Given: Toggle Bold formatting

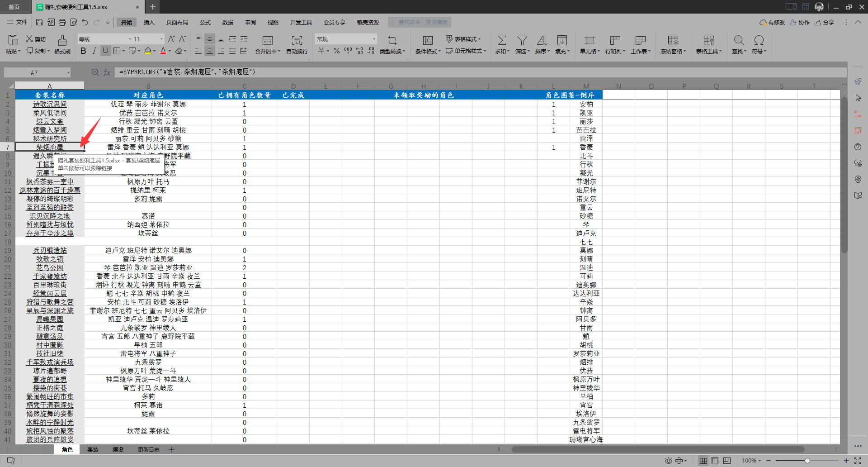Looking at the screenshot, I should 83,51.
